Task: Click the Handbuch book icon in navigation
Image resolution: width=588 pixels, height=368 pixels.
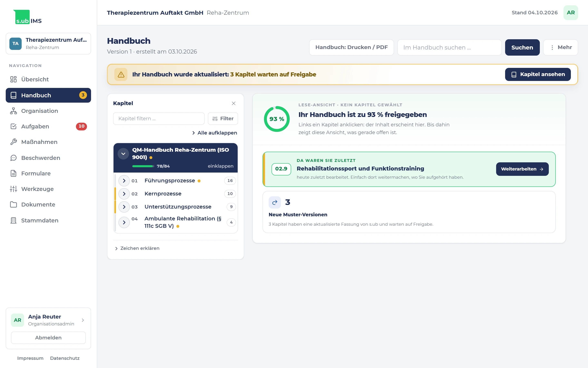Action: pyautogui.click(x=13, y=95)
